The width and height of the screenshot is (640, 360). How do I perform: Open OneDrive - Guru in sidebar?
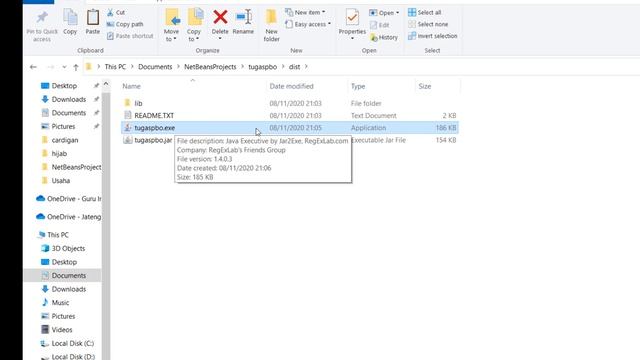coord(74,199)
